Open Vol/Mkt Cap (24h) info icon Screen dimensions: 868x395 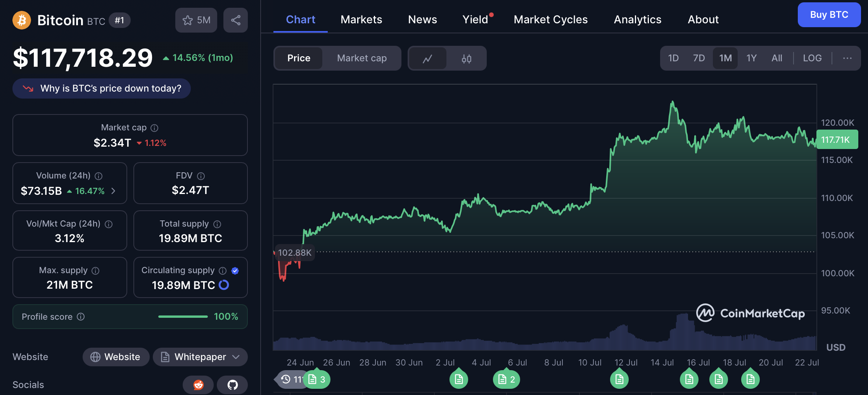[x=109, y=224]
